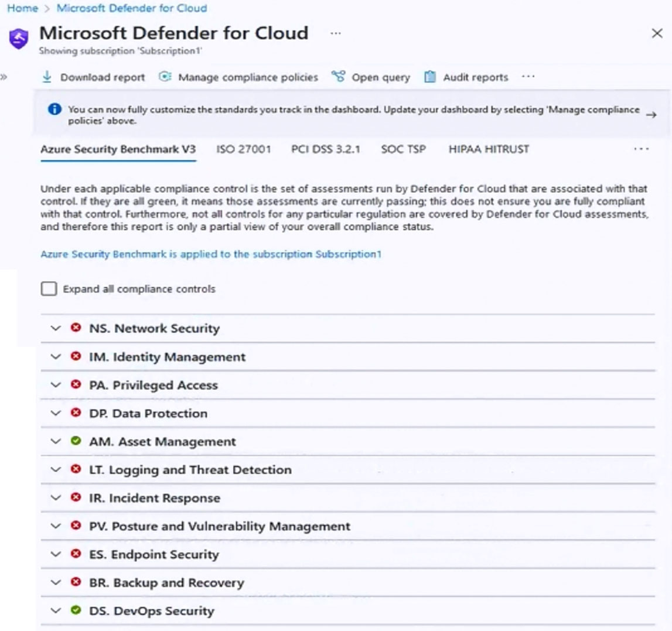Expand the collapsed left sidebar double-chevron

(x=4, y=77)
